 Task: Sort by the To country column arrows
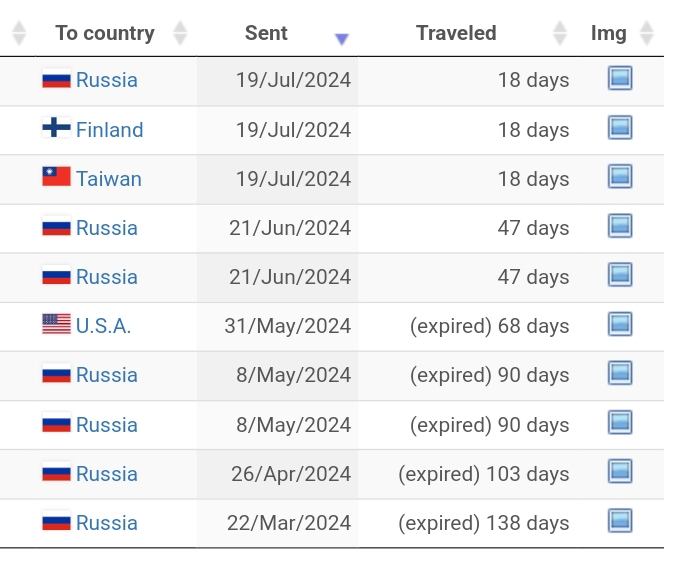(x=180, y=33)
